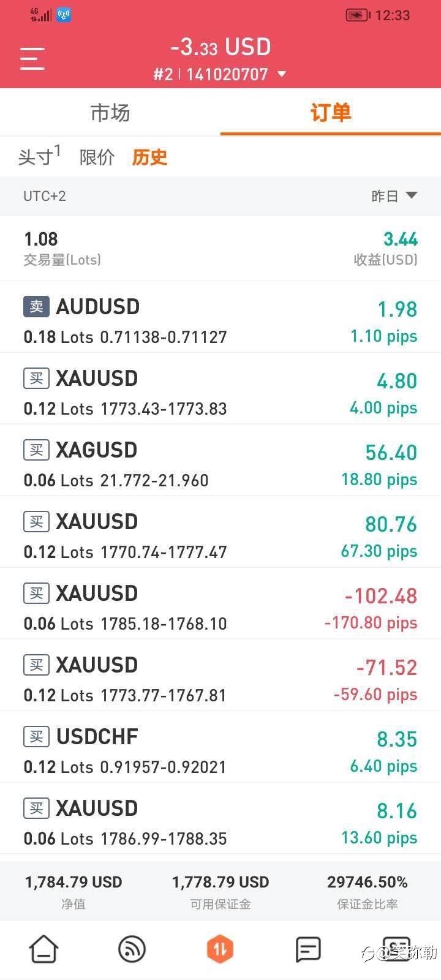Open the profile card icon
Viewport: 441px width, 980px height.
(x=396, y=949)
